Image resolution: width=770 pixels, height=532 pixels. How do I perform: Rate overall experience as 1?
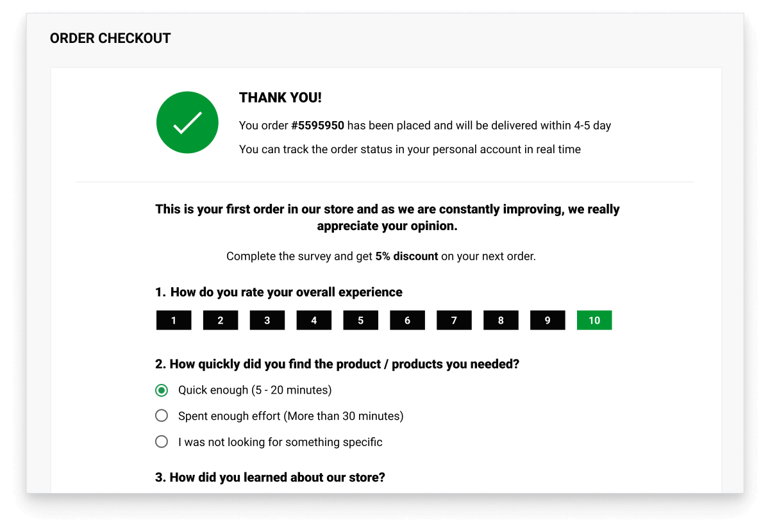click(174, 320)
